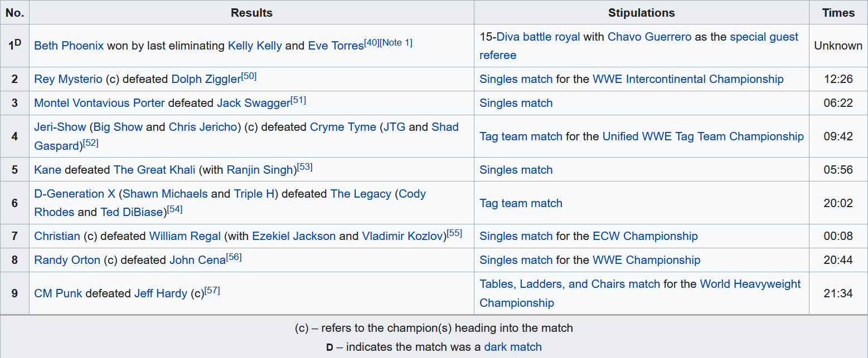Click the D-Generation X link

75,194
